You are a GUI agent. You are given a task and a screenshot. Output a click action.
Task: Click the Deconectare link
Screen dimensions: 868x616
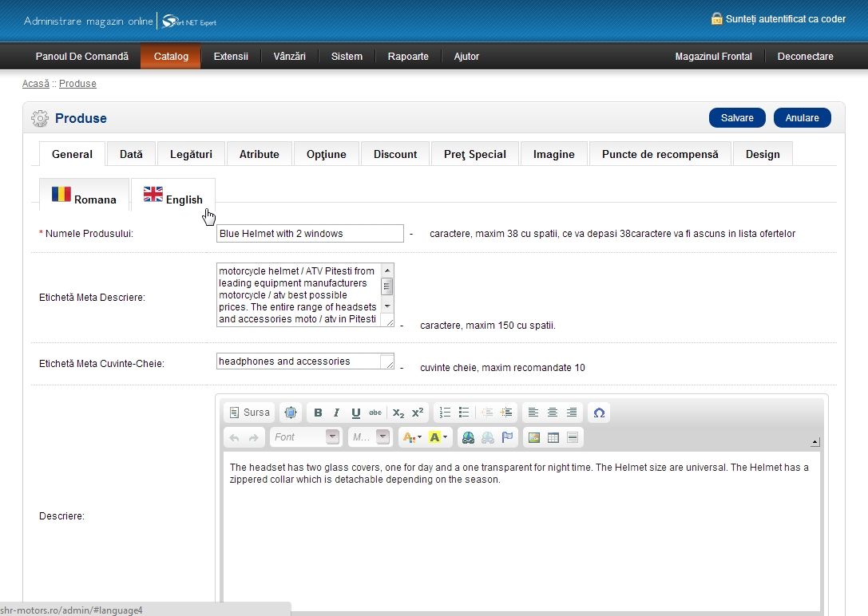(805, 57)
